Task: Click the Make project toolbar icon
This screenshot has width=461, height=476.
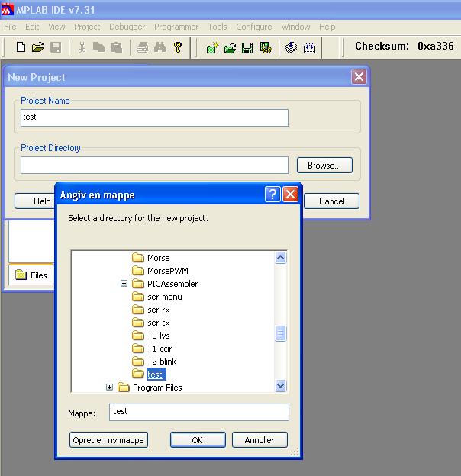Action: click(x=292, y=47)
